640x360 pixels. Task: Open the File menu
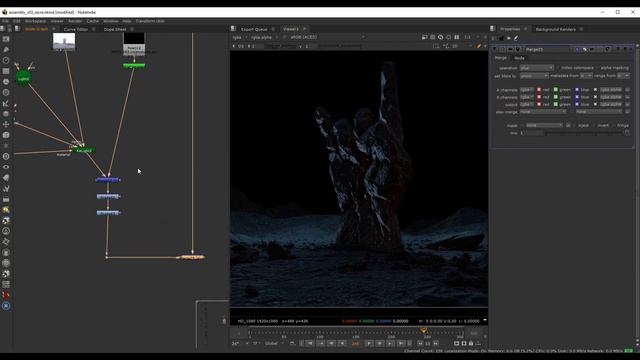[x=5, y=21]
